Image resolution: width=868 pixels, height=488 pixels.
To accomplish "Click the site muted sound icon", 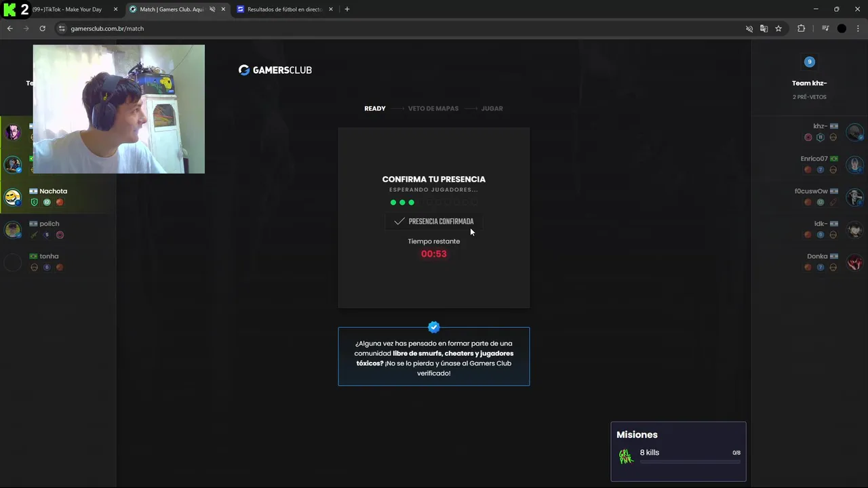I will pyautogui.click(x=749, y=28).
